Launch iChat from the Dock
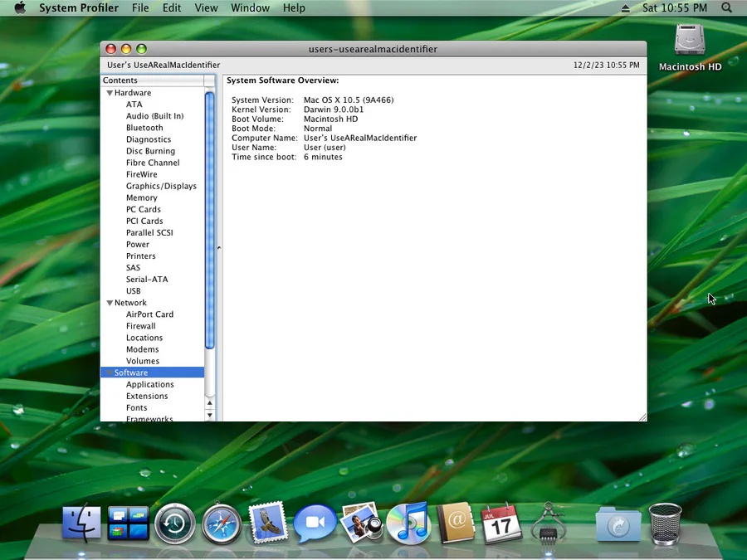747x560 pixels. pos(315,523)
